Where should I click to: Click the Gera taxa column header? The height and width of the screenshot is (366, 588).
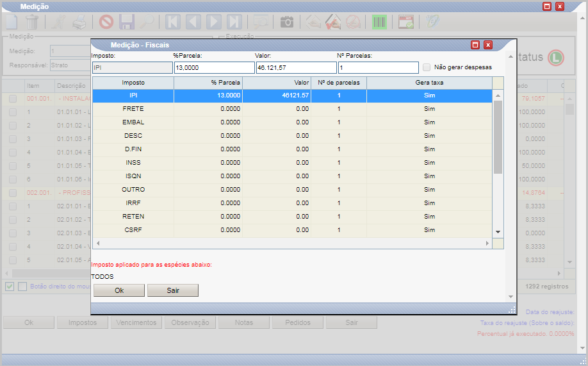point(429,83)
